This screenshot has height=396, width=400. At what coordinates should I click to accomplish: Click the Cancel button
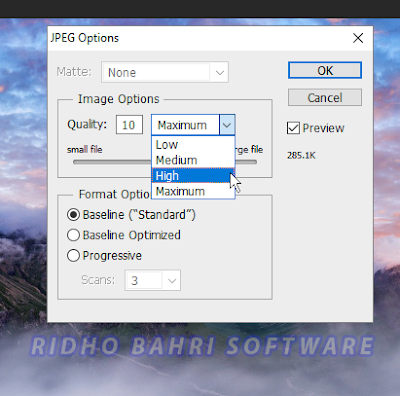coord(325,97)
